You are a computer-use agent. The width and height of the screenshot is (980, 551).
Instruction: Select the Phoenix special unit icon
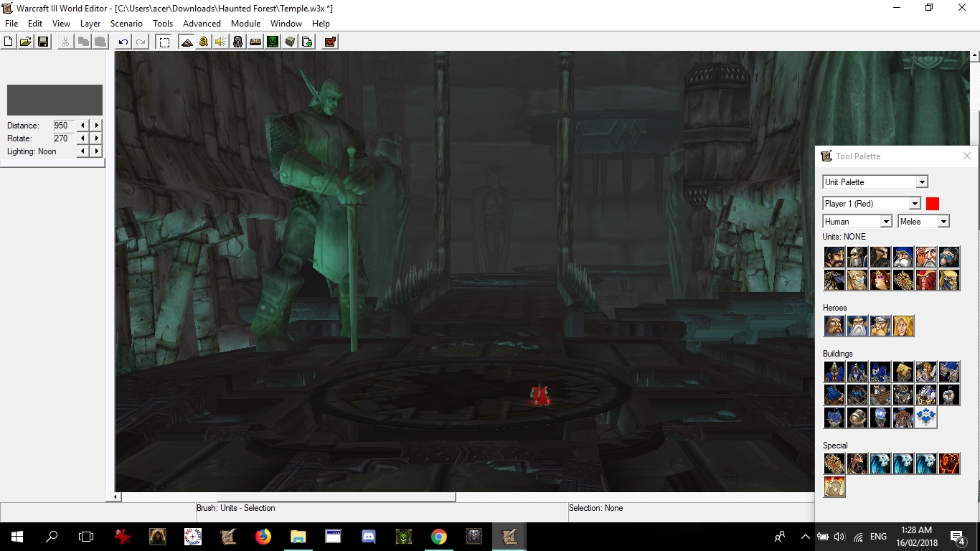949,463
